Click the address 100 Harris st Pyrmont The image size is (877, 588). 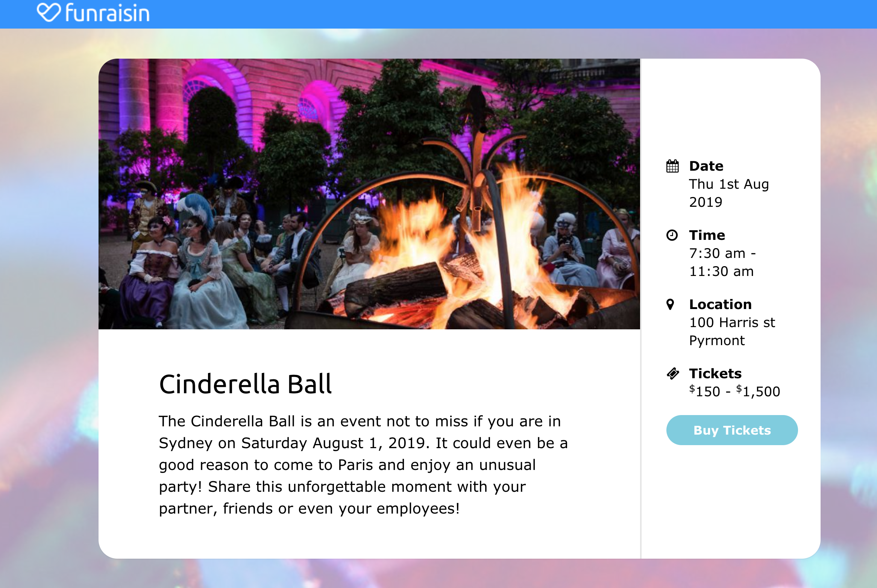[731, 331]
